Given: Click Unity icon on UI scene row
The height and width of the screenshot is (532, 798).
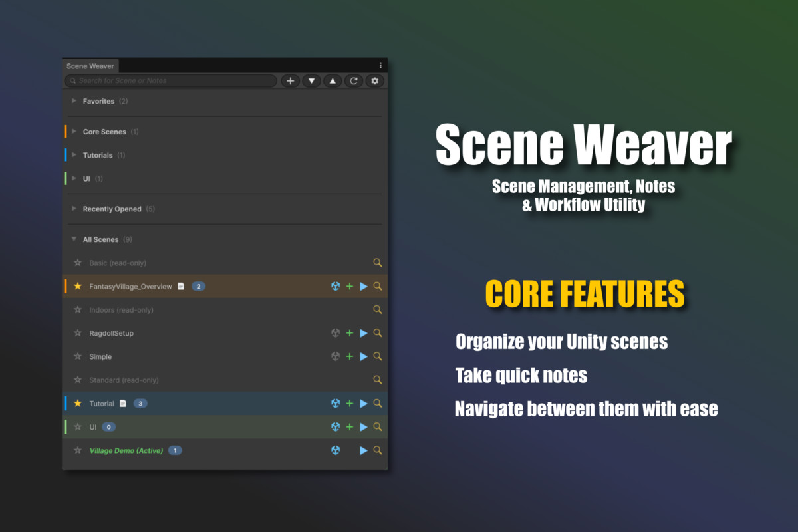Looking at the screenshot, I should [x=336, y=427].
